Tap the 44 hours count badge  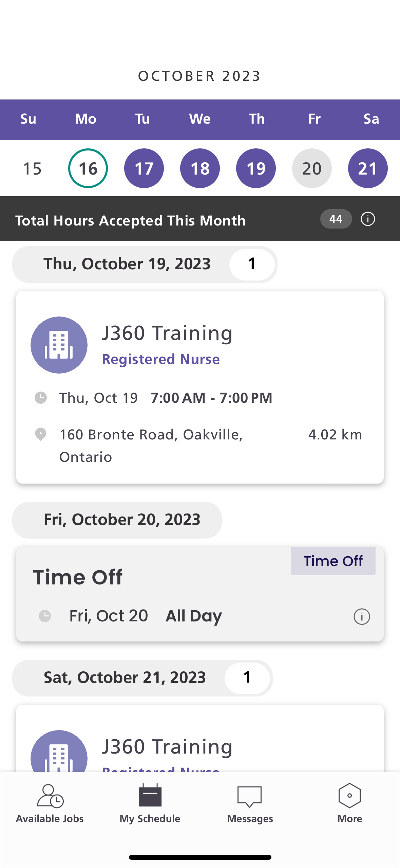tap(336, 219)
